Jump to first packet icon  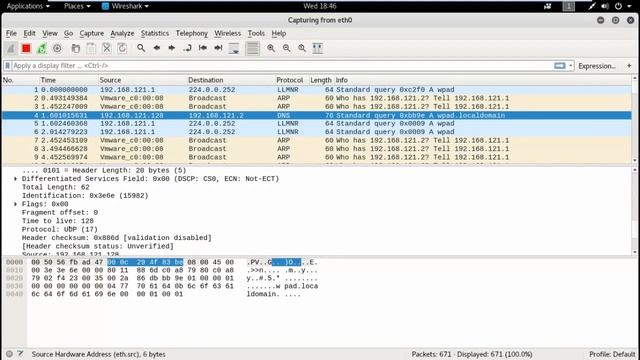203,48
